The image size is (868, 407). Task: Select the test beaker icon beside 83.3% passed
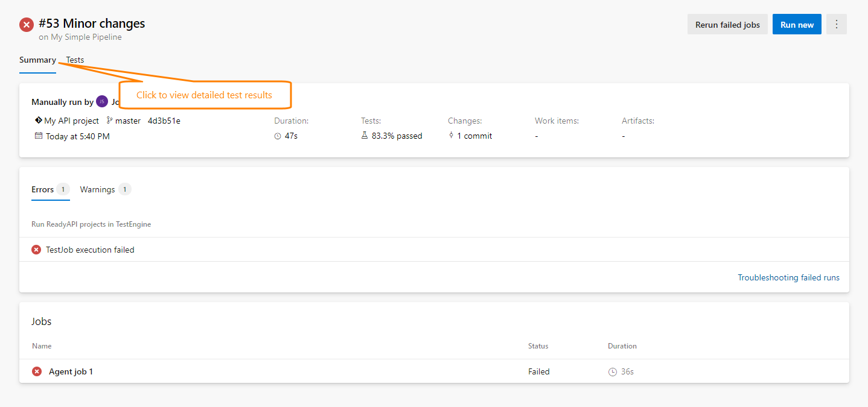[364, 135]
